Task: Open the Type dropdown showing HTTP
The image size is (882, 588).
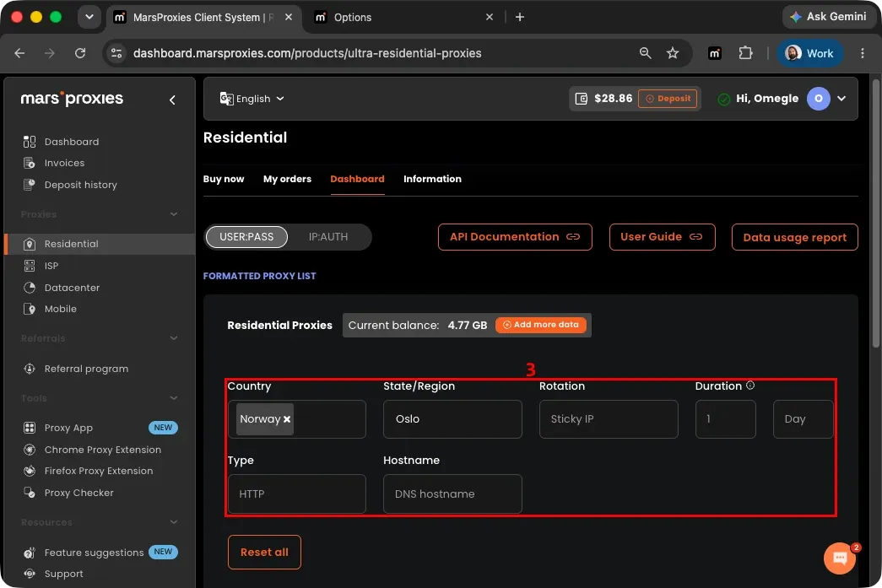Action: 297,494
